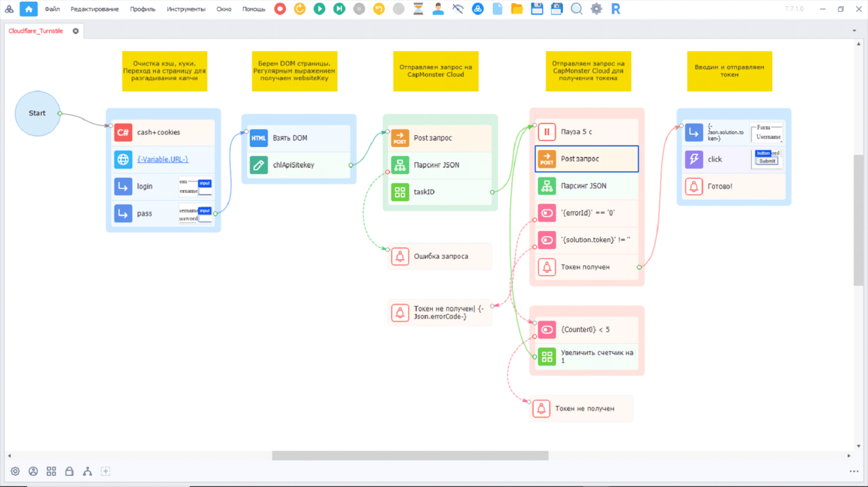Click the magnifier search icon

(576, 9)
